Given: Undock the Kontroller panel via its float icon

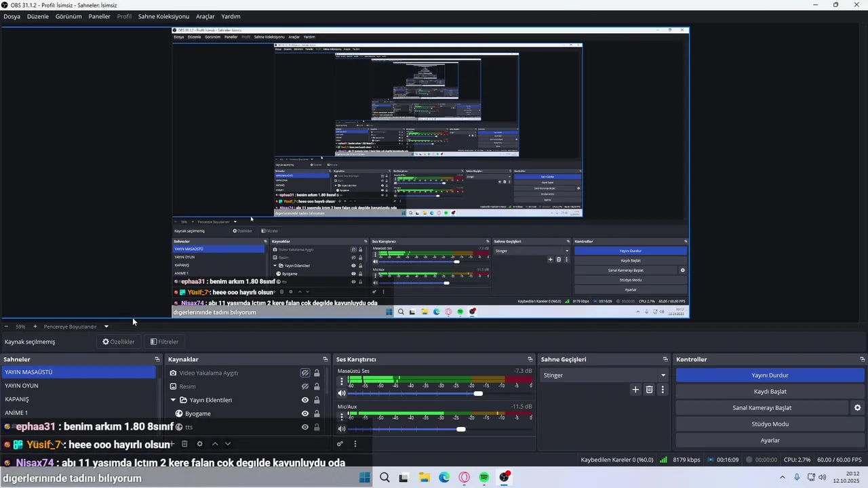Looking at the screenshot, I should [x=863, y=359].
